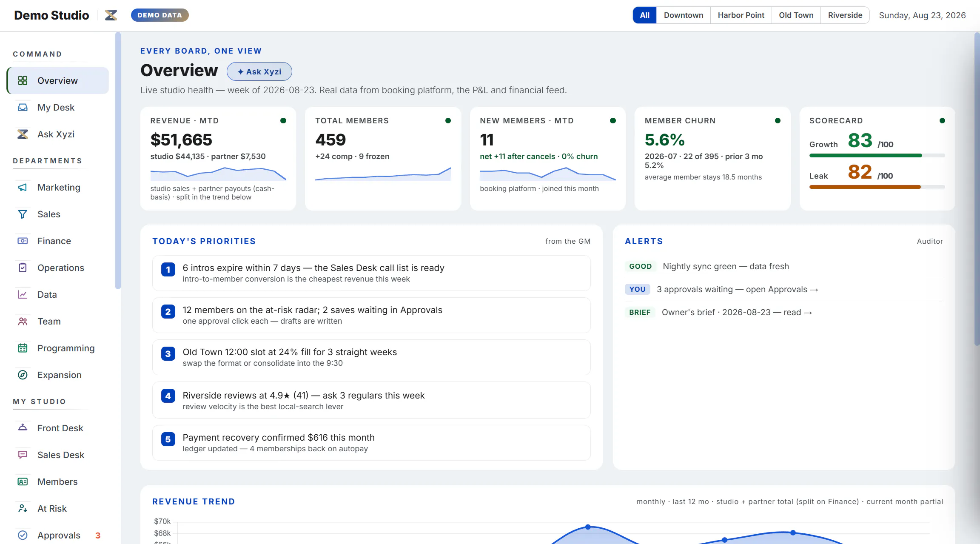Image resolution: width=980 pixels, height=544 pixels.
Task: Click the green status dot on Scorecard card
Action: point(942,121)
